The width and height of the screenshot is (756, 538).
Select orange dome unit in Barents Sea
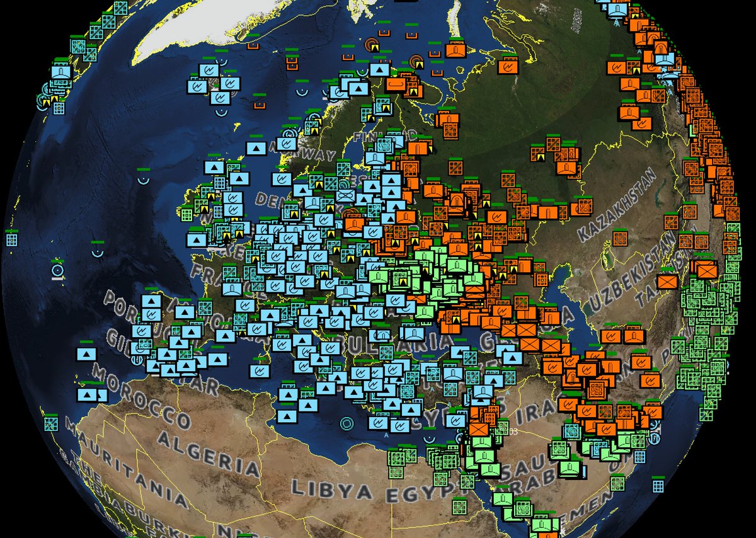pyautogui.click(x=456, y=49)
